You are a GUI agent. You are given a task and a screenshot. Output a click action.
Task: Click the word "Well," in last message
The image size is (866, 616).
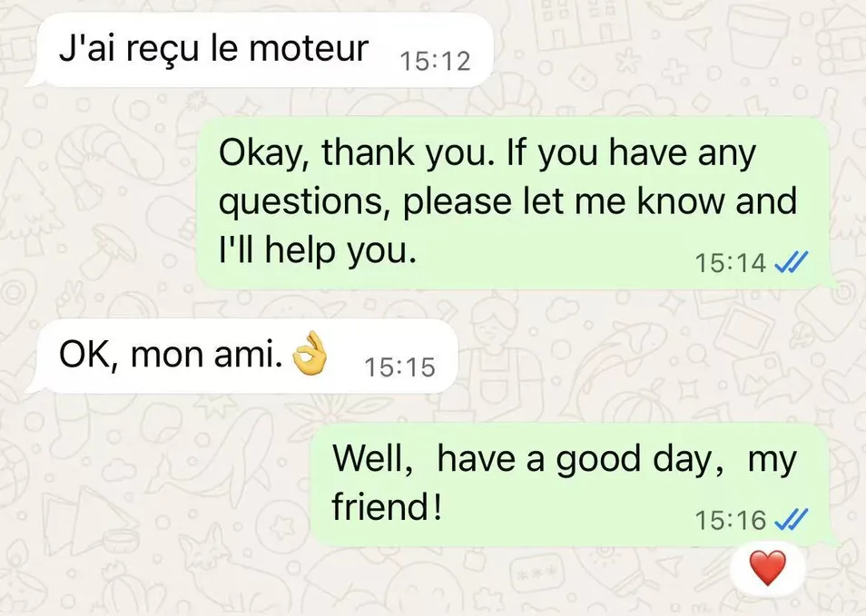(x=373, y=459)
